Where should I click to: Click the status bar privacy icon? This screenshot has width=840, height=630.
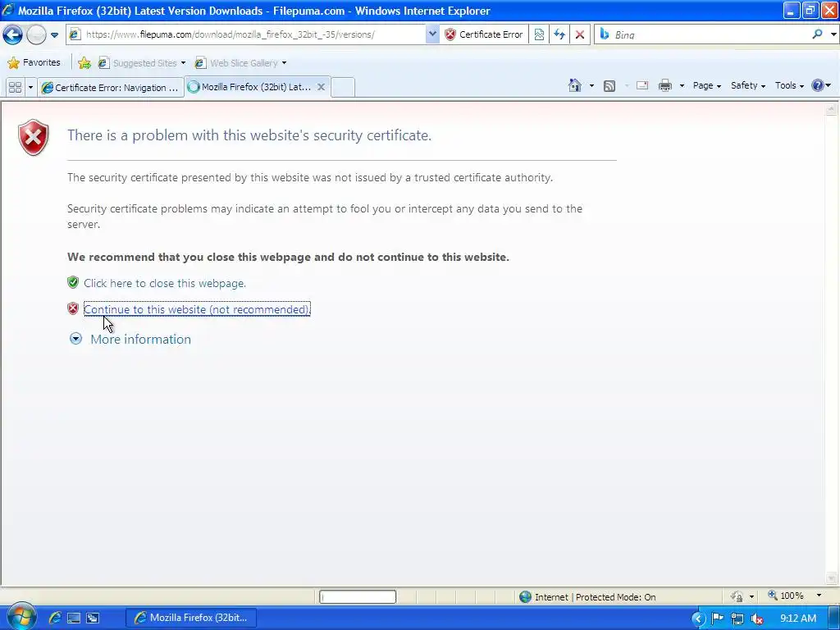737,597
